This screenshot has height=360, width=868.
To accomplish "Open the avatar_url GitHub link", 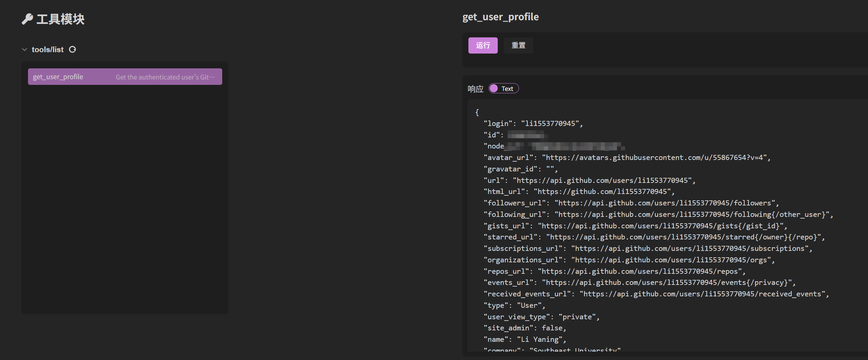I will tap(656, 157).
